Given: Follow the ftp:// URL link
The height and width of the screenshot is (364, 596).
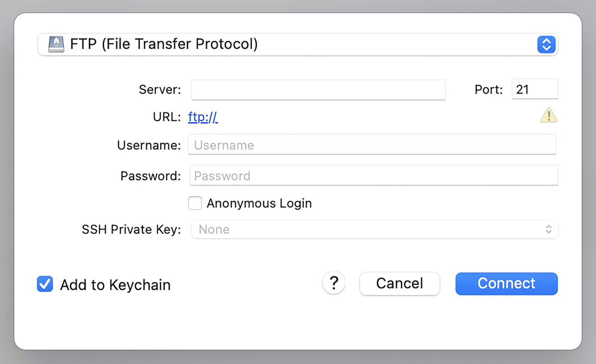Looking at the screenshot, I should (203, 117).
